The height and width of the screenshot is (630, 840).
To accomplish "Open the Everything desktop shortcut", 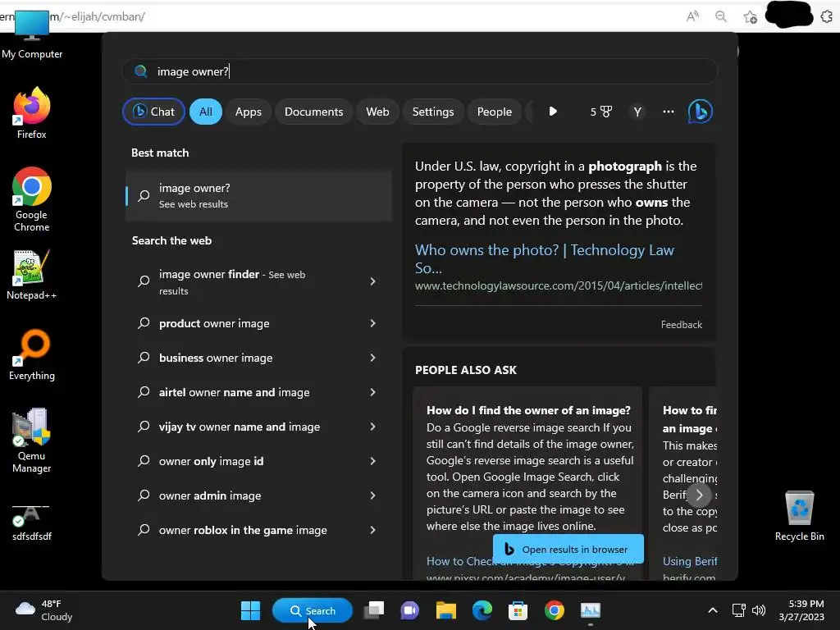I will point(32,355).
